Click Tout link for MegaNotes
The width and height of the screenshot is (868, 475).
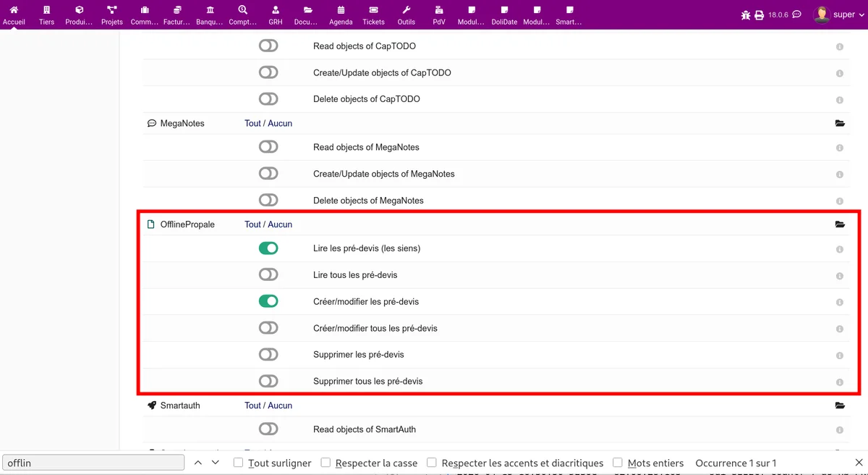(x=252, y=124)
